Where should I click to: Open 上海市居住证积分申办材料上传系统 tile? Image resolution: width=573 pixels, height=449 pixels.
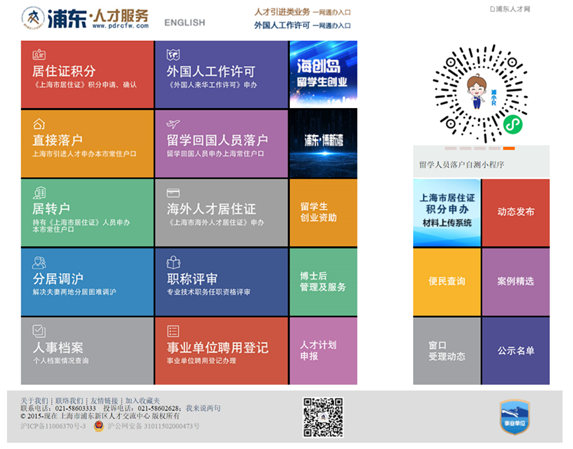(447, 213)
